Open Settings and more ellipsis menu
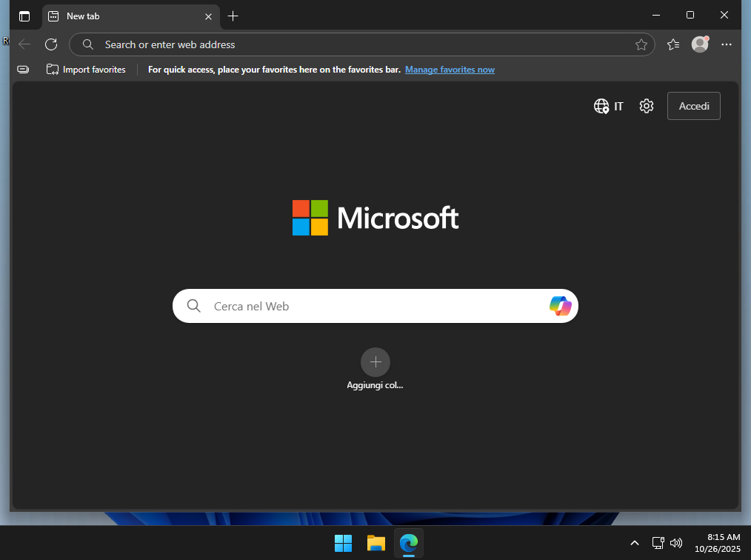This screenshot has width=751, height=560. [x=726, y=44]
